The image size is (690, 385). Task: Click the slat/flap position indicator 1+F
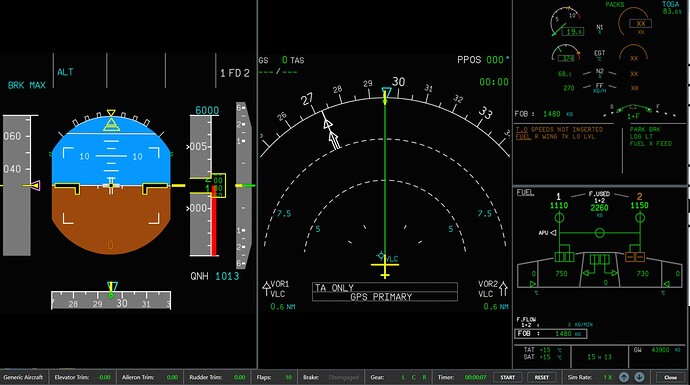point(633,112)
